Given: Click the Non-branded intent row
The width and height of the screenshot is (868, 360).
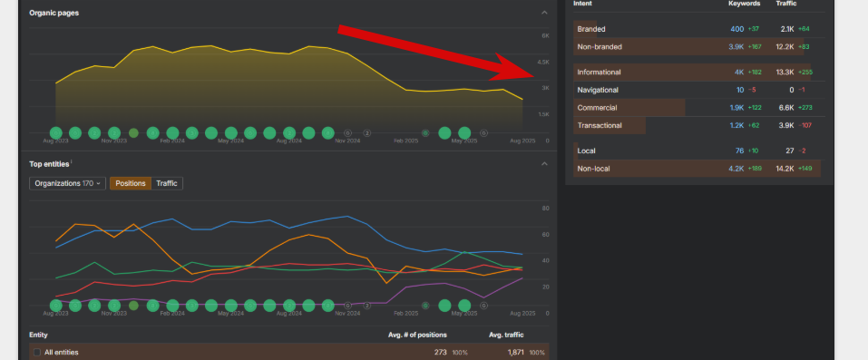Looking at the screenshot, I should [x=699, y=46].
